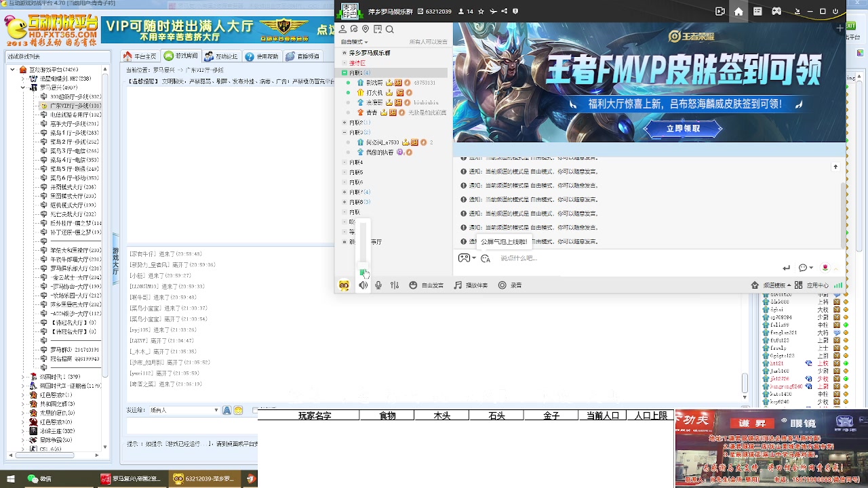Open the chat bubble style dropdown
This screenshot has height=488, width=868.
(806, 268)
